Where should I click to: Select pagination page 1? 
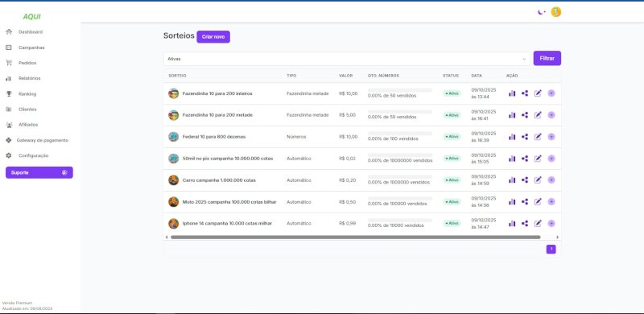[x=551, y=249]
